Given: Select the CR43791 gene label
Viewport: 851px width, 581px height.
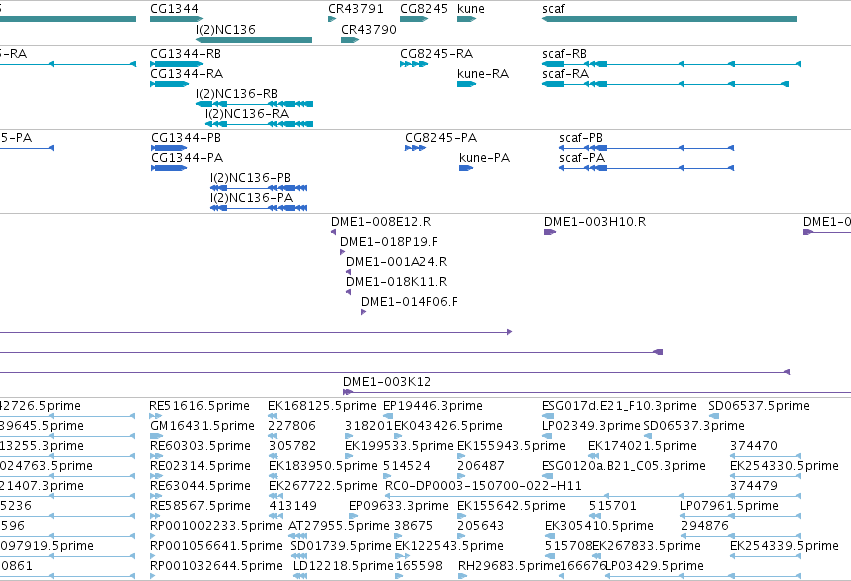Looking at the screenshot, I should point(355,9).
